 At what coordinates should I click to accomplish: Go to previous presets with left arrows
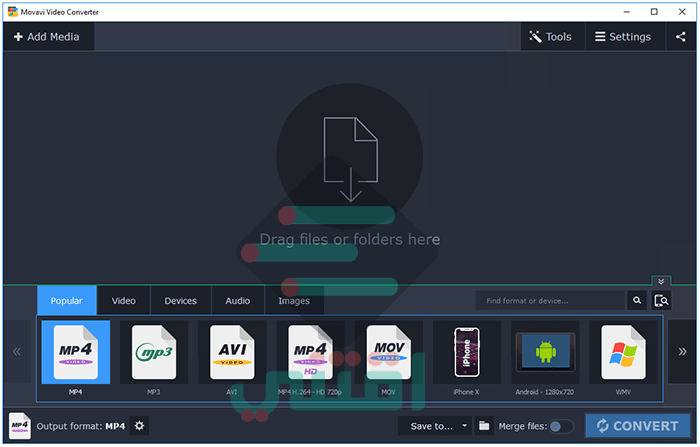coord(17,351)
